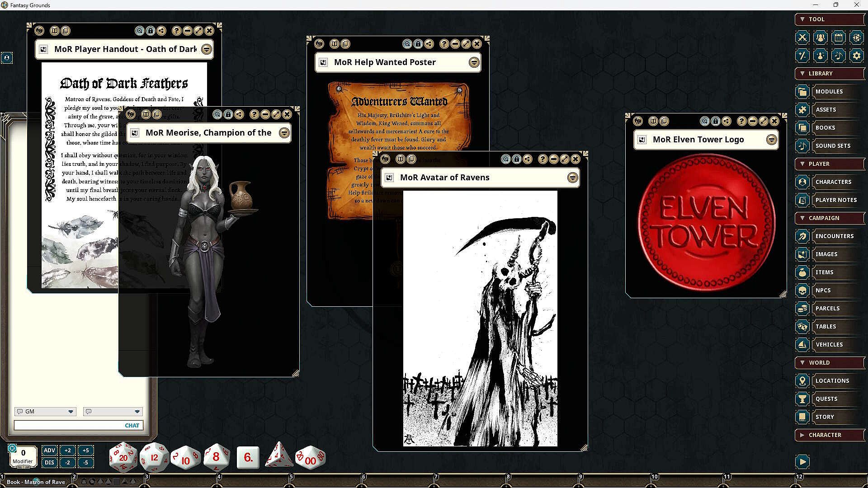The height and width of the screenshot is (488, 868).
Task: Click the NPCs skull icon
Action: [x=802, y=291]
